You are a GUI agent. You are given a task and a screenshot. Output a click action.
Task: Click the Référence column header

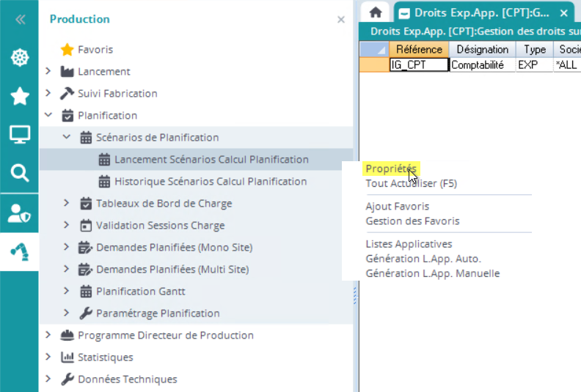click(419, 49)
